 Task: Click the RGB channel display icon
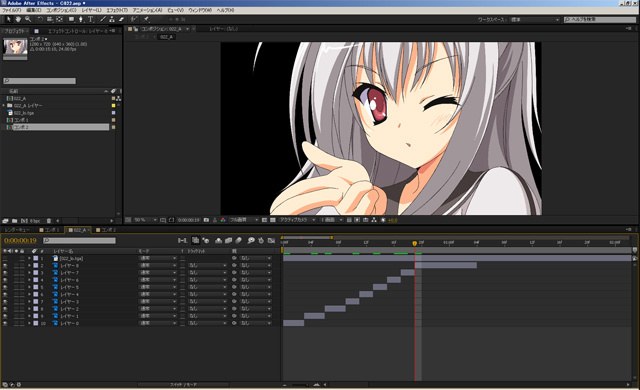click(223, 220)
